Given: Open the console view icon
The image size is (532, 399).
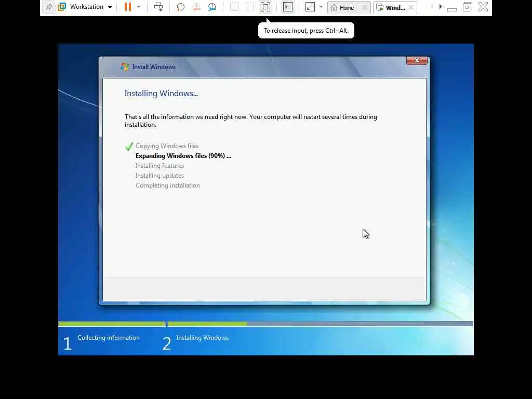Looking at the screenshot, I should click(x=288, y=7).
